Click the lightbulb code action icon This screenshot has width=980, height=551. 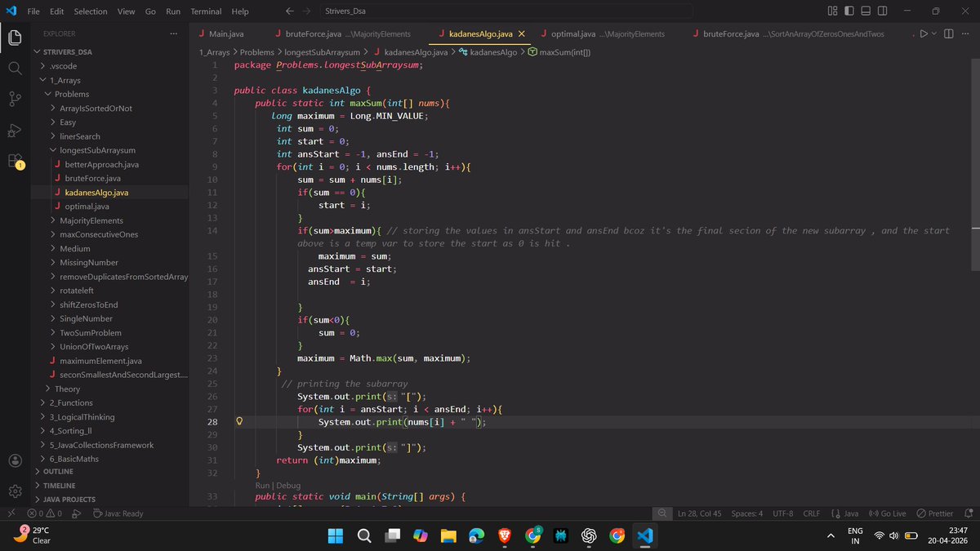click(239, 422)
